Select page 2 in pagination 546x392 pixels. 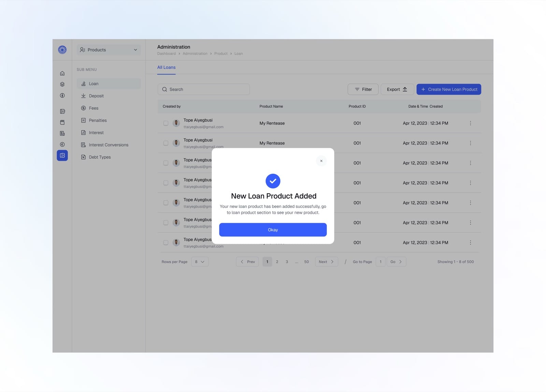click(277, 262)
